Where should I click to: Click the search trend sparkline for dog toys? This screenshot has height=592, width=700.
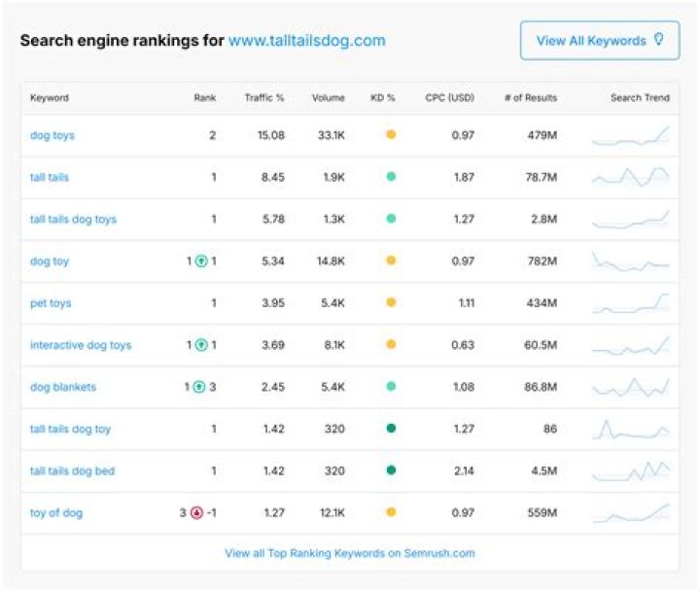point(631,136)
